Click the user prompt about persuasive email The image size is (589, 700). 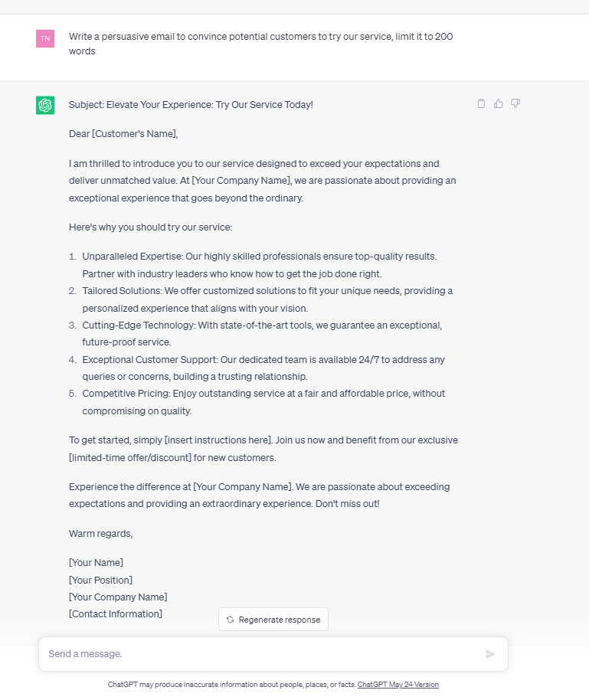click(260, 44)
